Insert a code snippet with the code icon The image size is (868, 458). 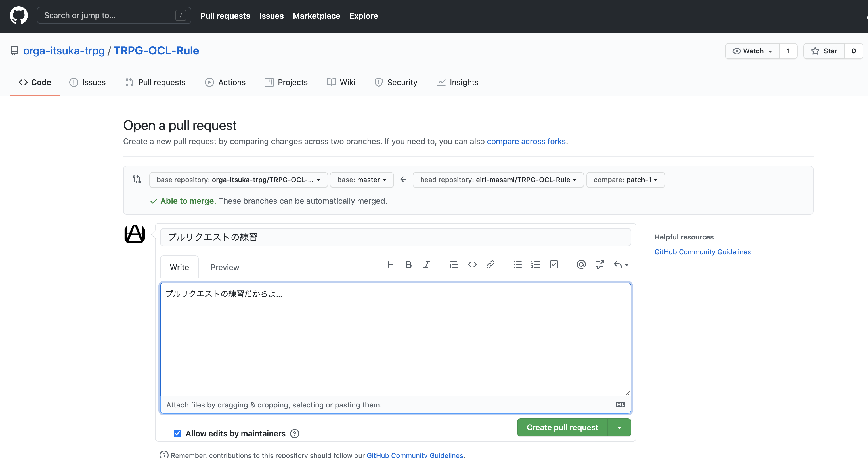(472, 265)
